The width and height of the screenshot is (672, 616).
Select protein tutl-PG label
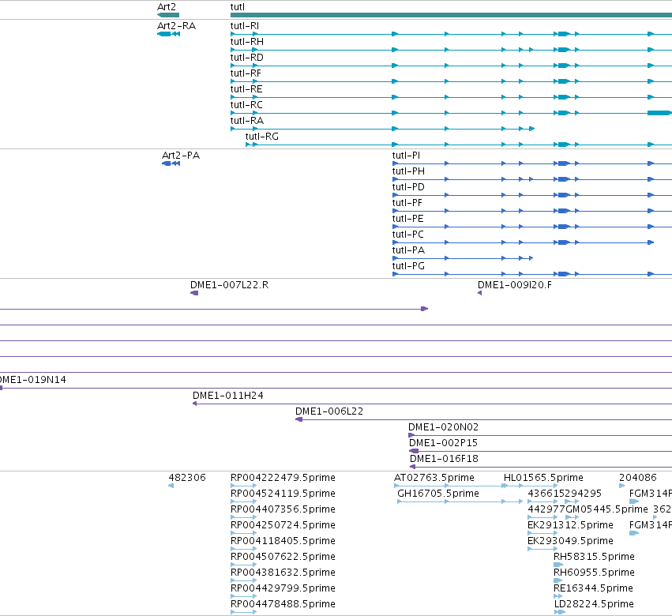coord(408,266)
